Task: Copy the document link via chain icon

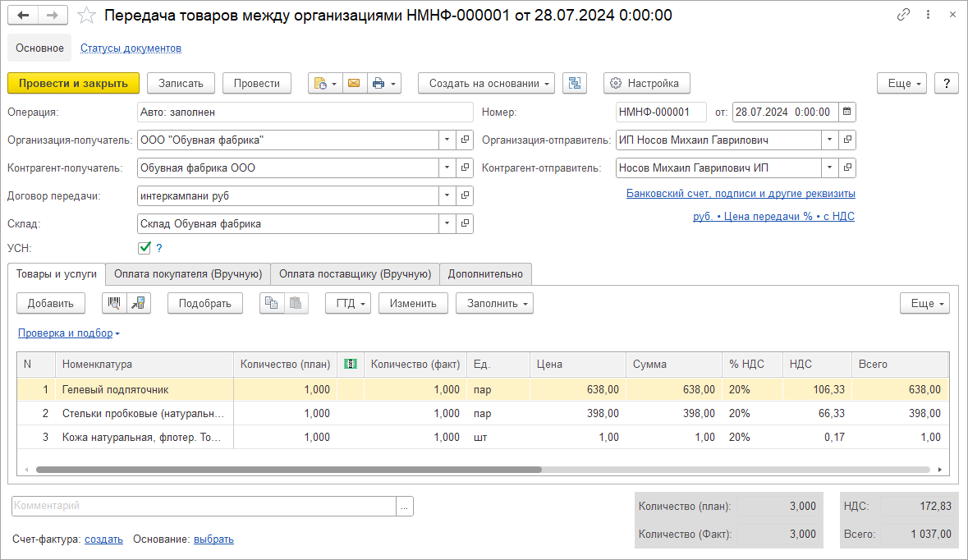Action: pos(904,15)
